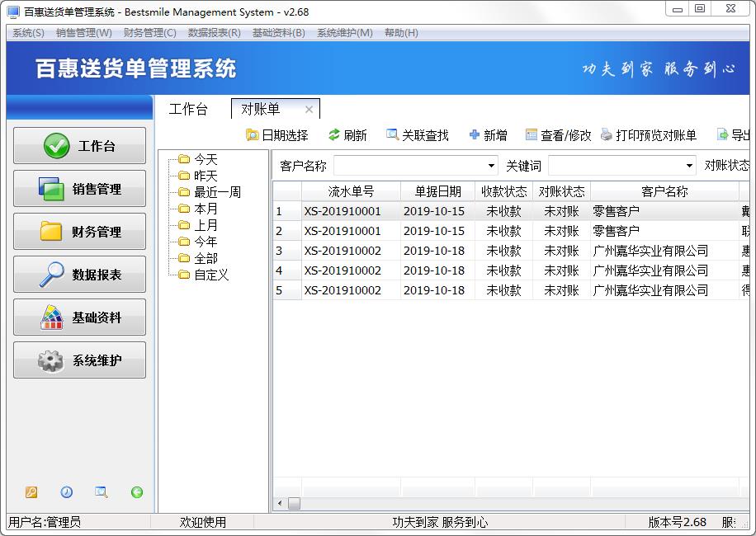Screen dimensions: 756x536
Task: Switch to the 工作台 tab
Action: (x=188, y=109)
